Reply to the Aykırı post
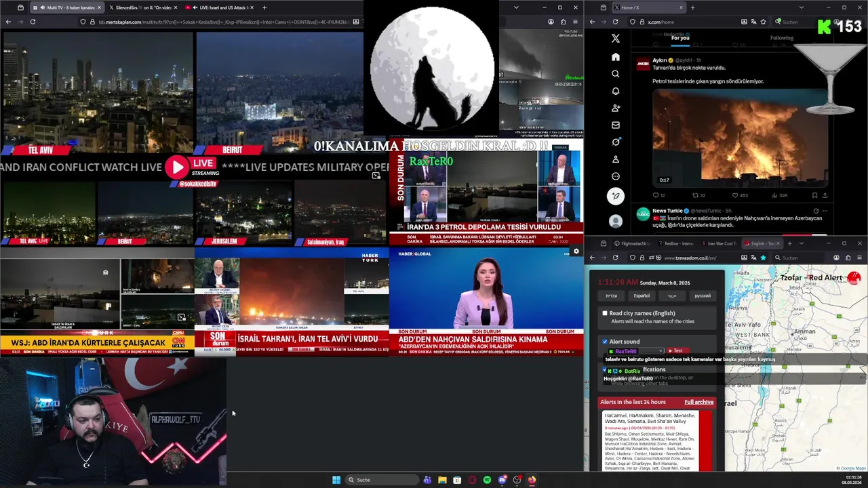Screen dimensions: 868x488 656,195
